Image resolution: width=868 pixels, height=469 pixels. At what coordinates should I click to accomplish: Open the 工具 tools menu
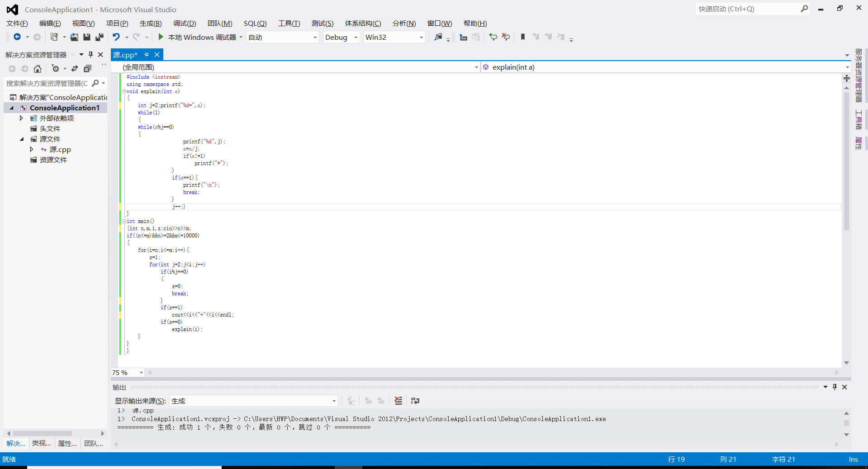289,24
